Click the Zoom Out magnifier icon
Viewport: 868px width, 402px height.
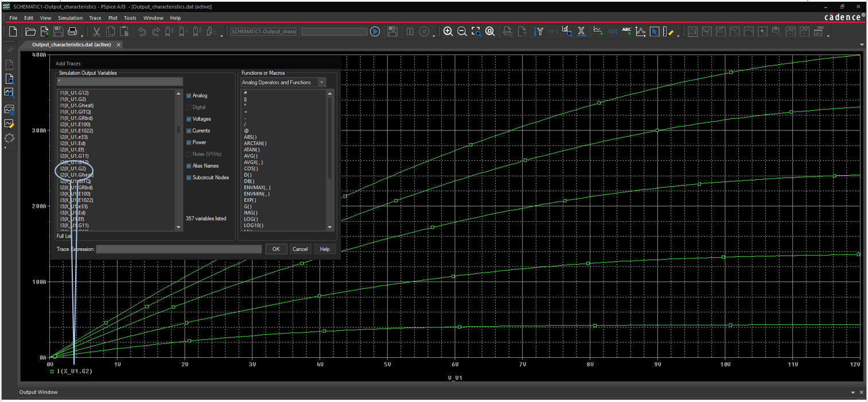point(462,32)
